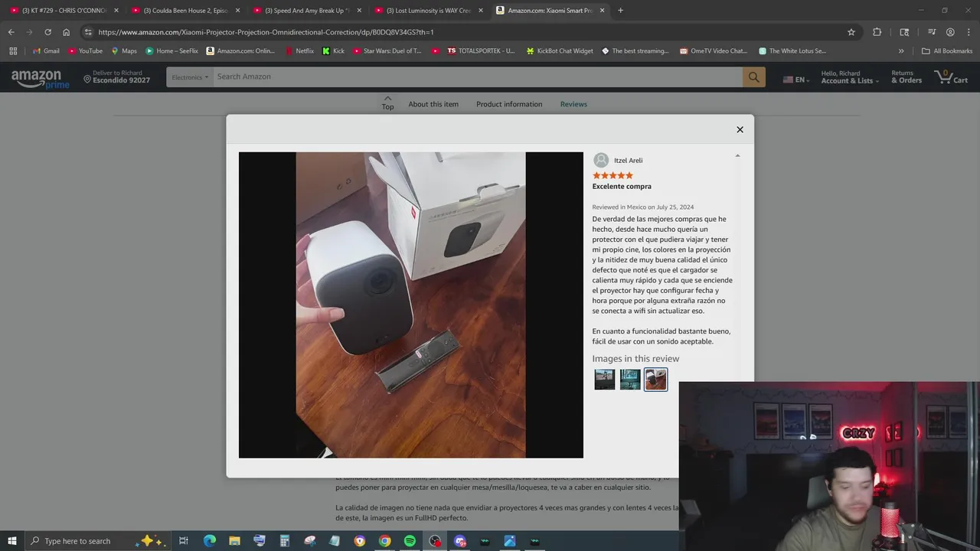
Task: Switch to the Speed And Amy Break Up tab
Action: (x=306, y=11)
